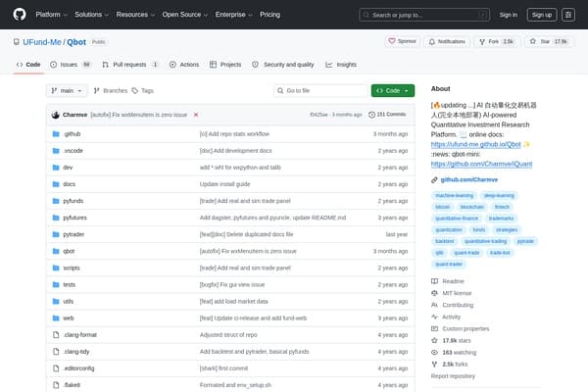View the Tags list
Screen dimensions: 588x392
143,91
